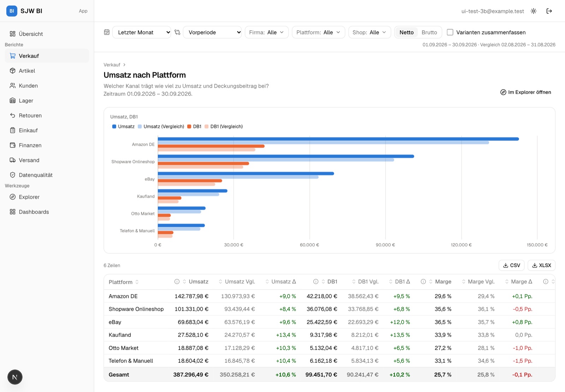Click the Finanzen wallet icon

click(x=13, y=145)
